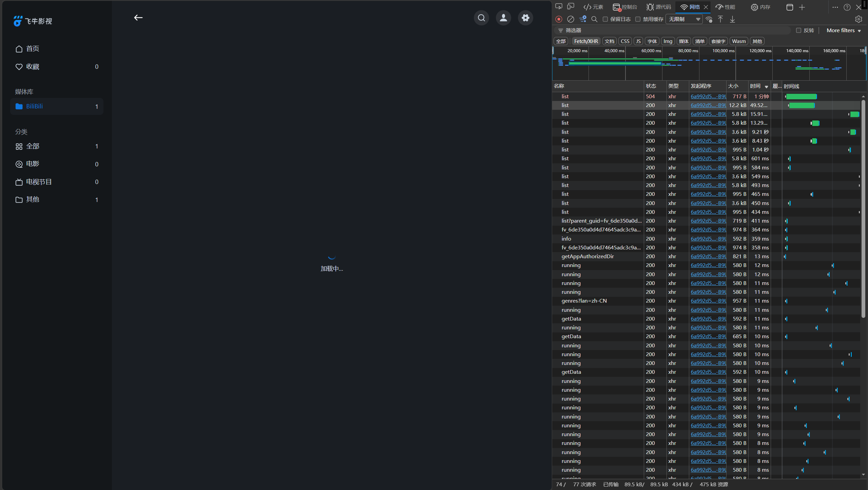Sort by the 状态 column header
The height and width of the screenshot is (490, 868).
(655, 86)
